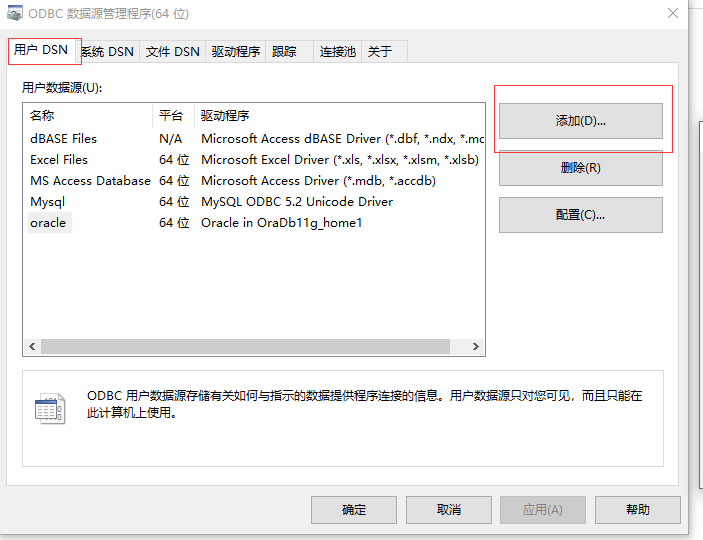Click Microsoft Access dBASE Driver cell
This screenshot has width=703, height=540.
(343, 139)
